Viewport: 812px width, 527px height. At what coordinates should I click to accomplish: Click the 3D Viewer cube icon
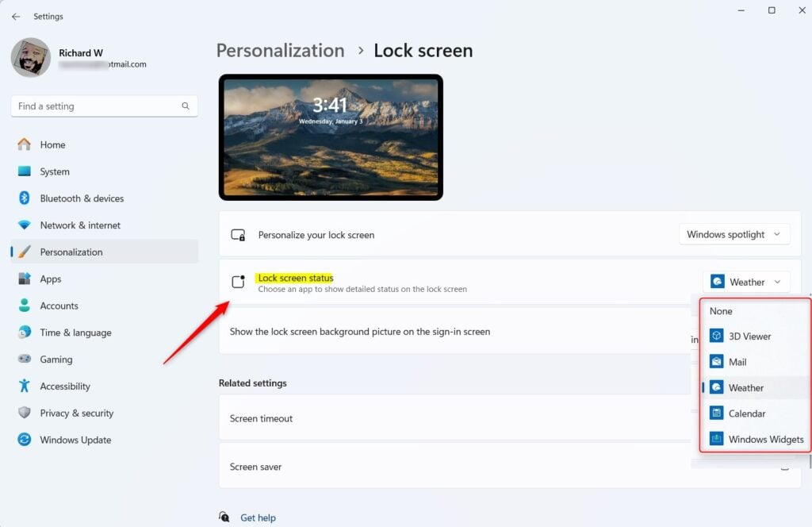[716, 336]
